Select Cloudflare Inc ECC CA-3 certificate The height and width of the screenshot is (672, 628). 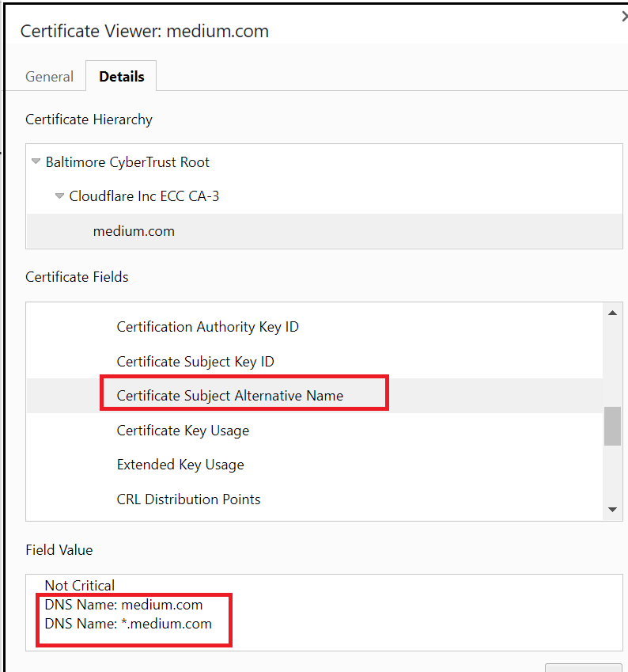point(144,196)
